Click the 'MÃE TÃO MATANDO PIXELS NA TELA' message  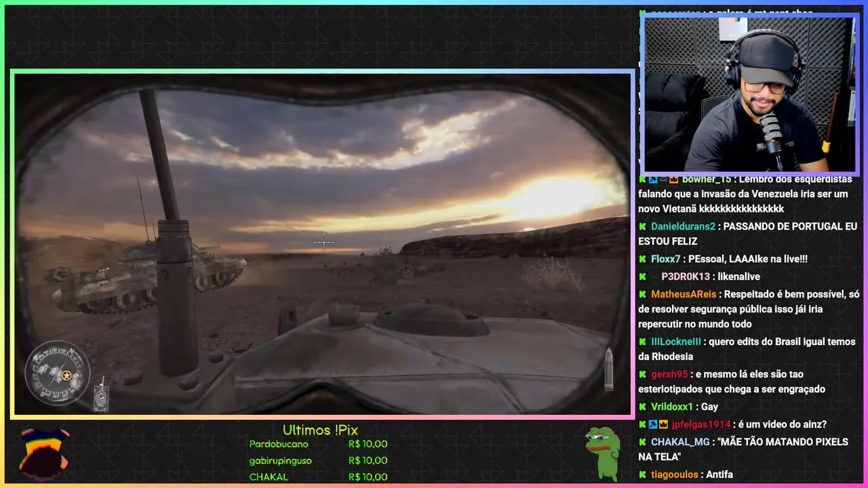point(743,449)
